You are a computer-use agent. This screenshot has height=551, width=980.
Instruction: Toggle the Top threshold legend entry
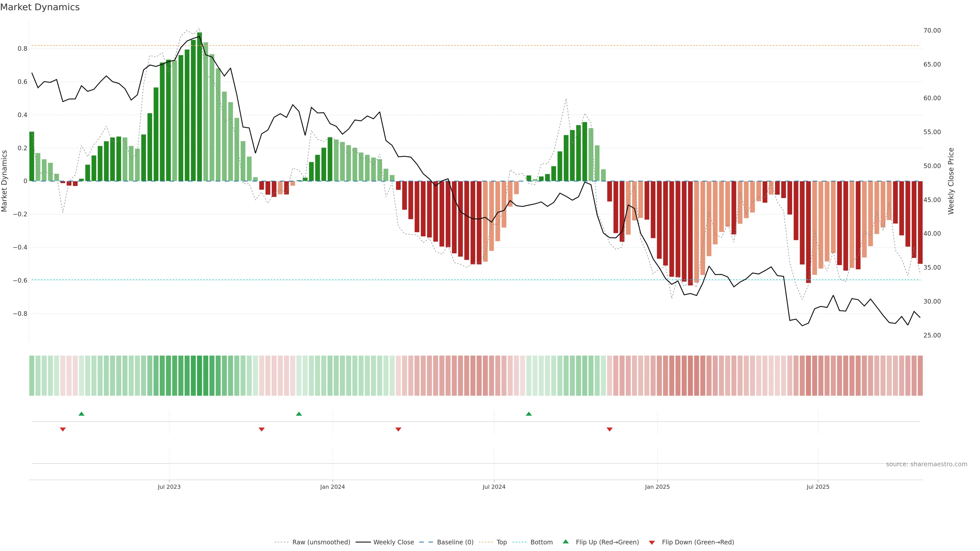click(501, 542)
